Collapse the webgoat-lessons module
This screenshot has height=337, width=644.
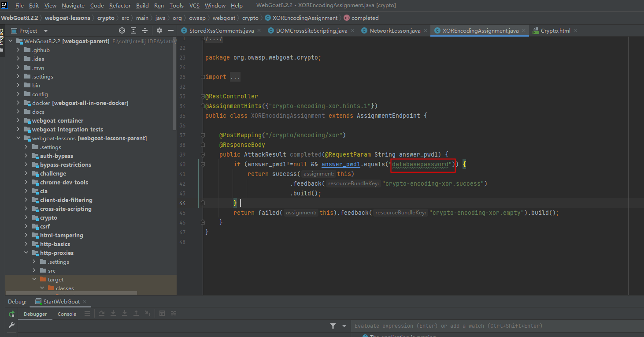18,138
